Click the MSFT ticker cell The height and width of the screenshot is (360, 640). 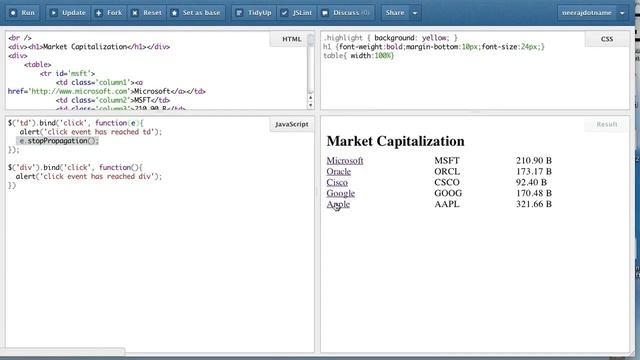click(x=447, y=160)
